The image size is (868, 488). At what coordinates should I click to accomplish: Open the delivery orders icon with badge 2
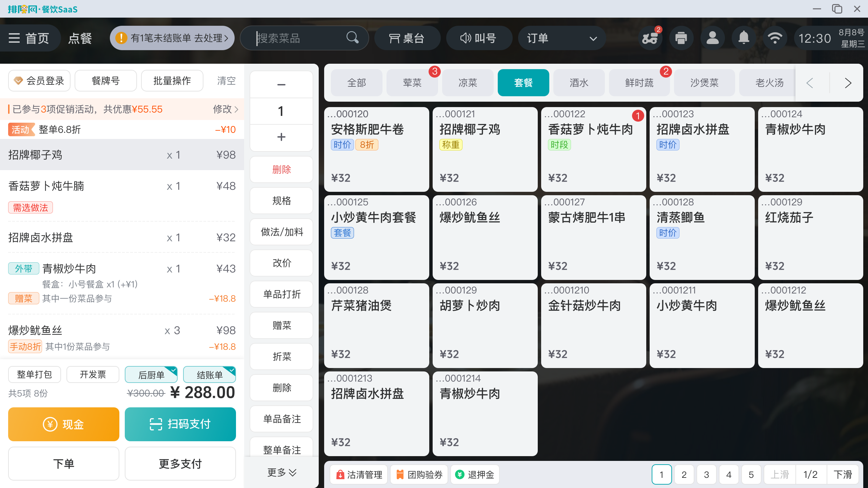pyautogui.click(x=650, y=38)
